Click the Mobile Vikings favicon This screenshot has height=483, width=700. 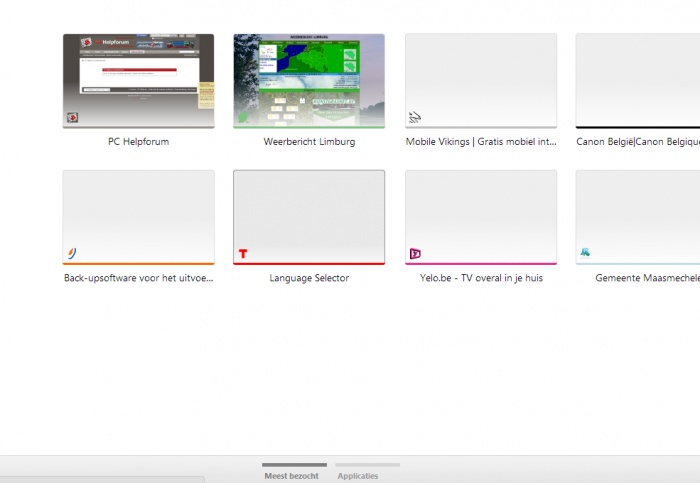pos(415,117)
